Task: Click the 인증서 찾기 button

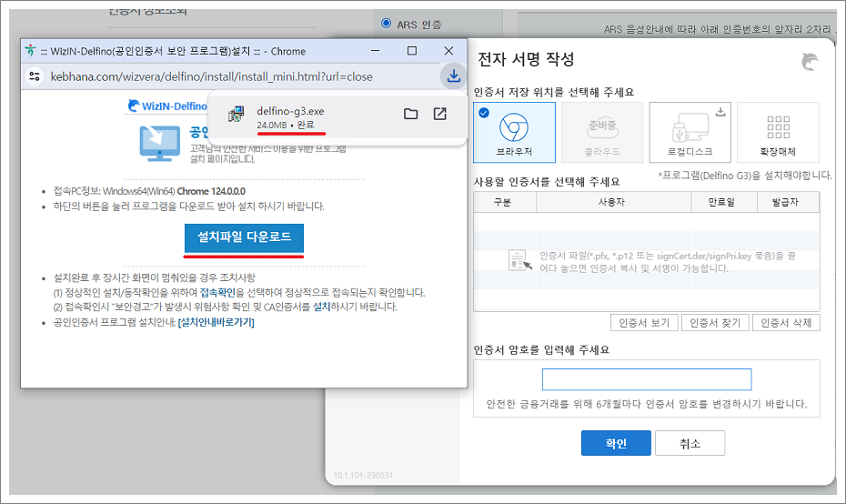Action: 715,323
